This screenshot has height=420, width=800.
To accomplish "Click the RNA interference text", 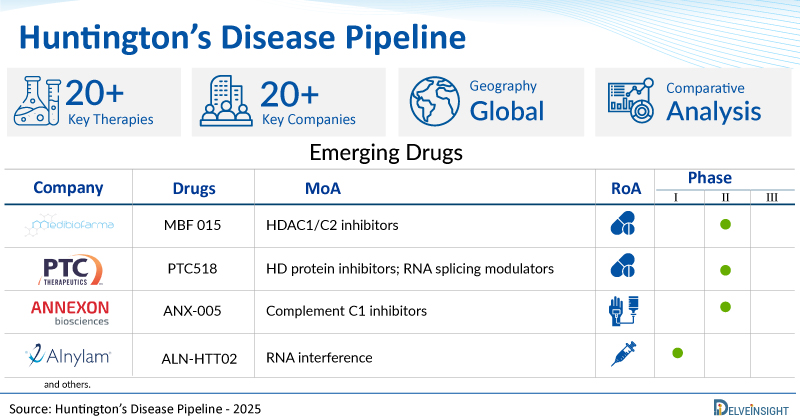I will (x=319, y=358).
